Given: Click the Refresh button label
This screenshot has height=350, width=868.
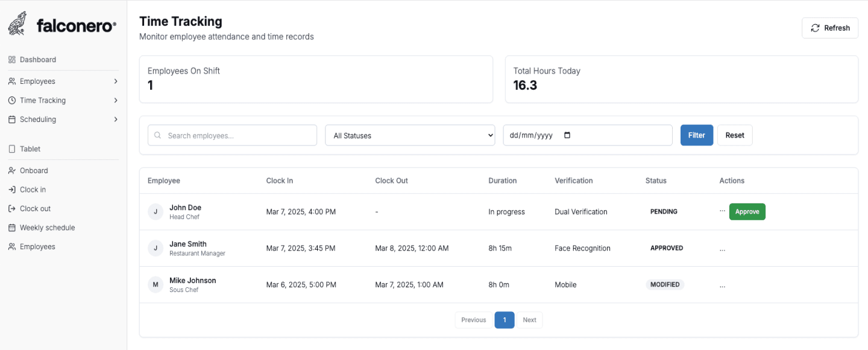Looking at the screenshot, I should pos(837,28).
